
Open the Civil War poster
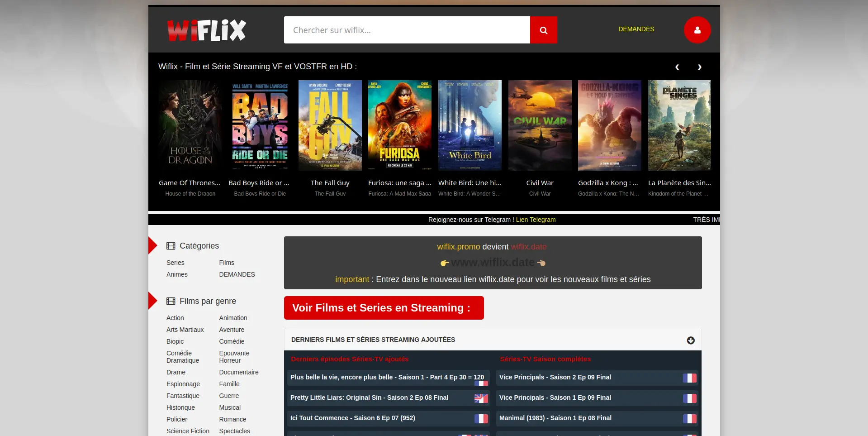tap(540, 125)
